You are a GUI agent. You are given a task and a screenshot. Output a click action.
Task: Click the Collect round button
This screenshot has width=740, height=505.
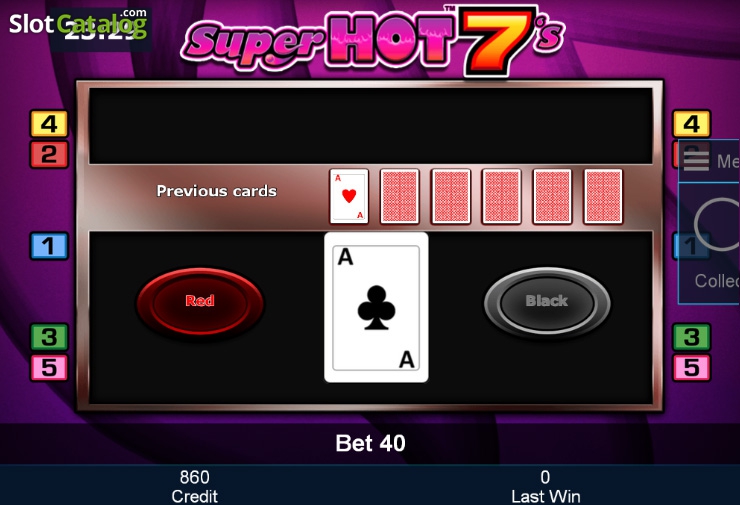click(x=717, y=225)
